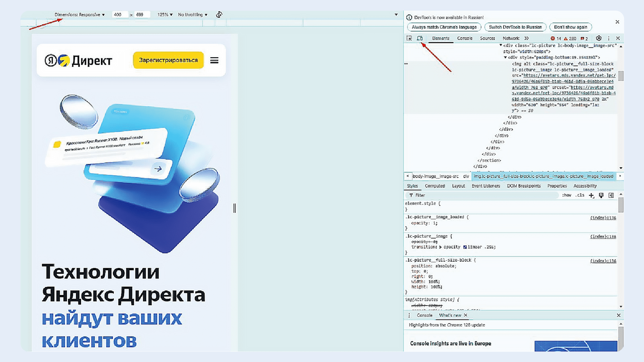The height and width of the screenshot is (362, 644).
Task: Click the viewport height field showing 699
Action: 142,14
